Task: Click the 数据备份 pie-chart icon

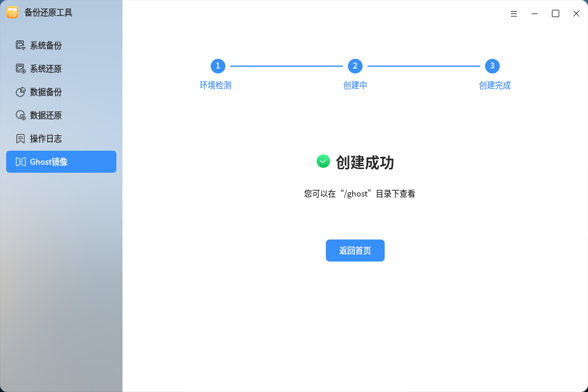Action: pos(20,92)
